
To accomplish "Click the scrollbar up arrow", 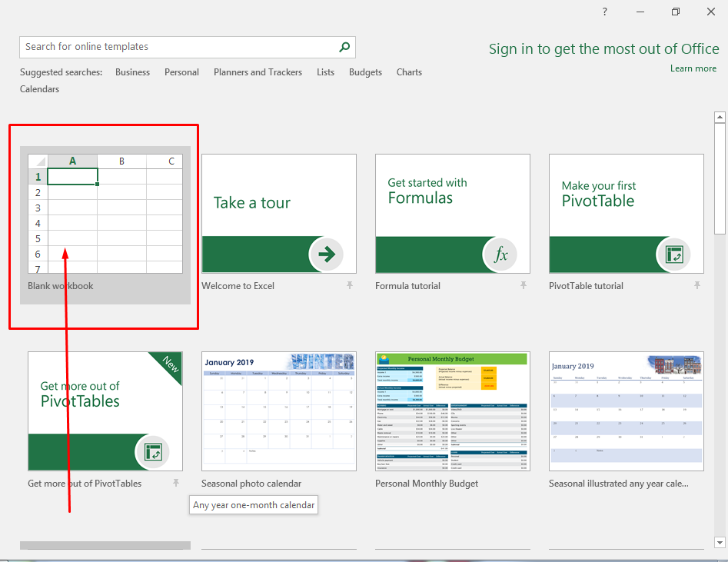I will pos(720,117).
